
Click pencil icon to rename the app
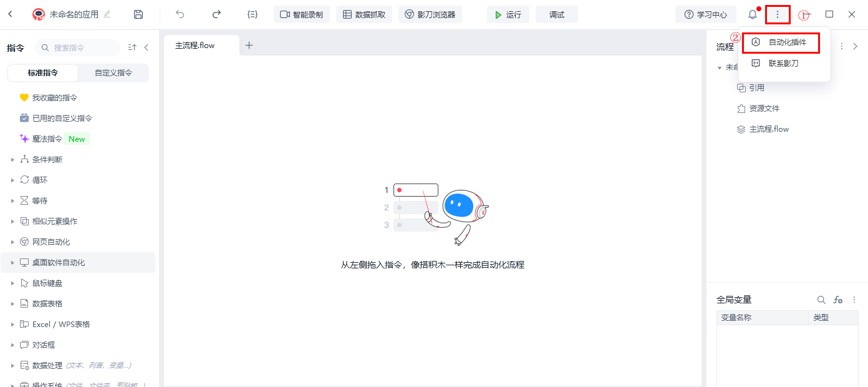click(x=107, y=14)
